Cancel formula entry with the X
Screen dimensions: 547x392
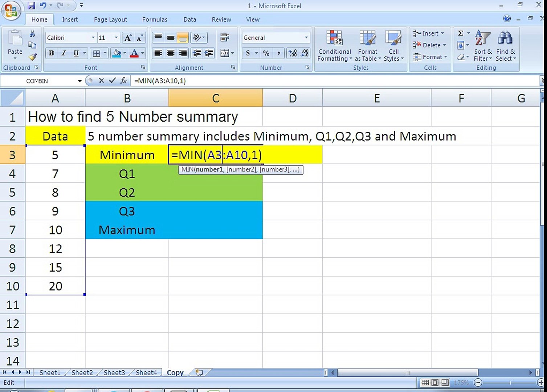(101, 81)
